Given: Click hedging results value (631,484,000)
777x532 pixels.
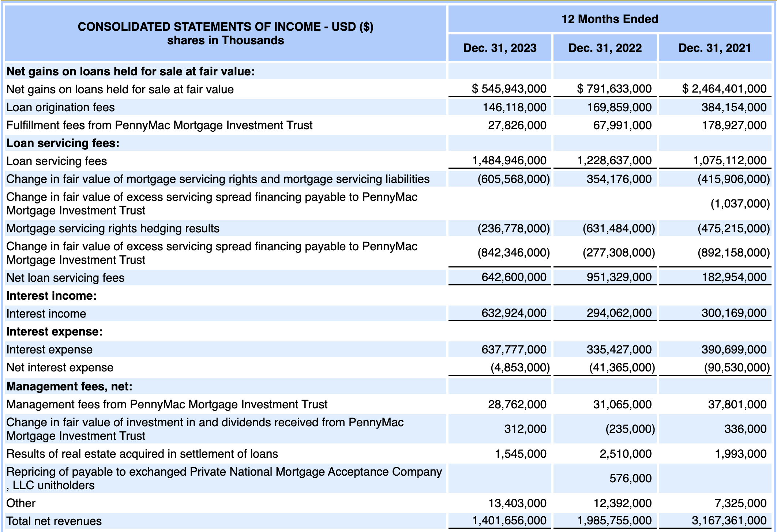Looking at the screenshot, I should click(x=619, y=228).
